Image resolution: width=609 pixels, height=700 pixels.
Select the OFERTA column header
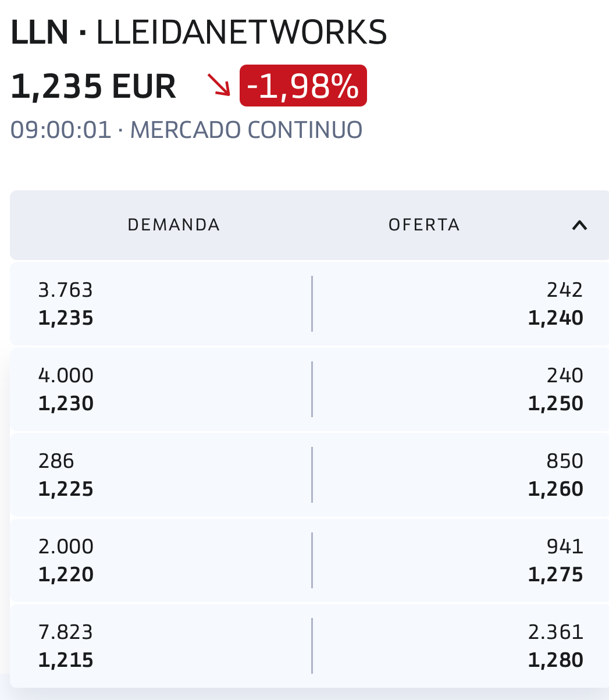tap(424, 225)
